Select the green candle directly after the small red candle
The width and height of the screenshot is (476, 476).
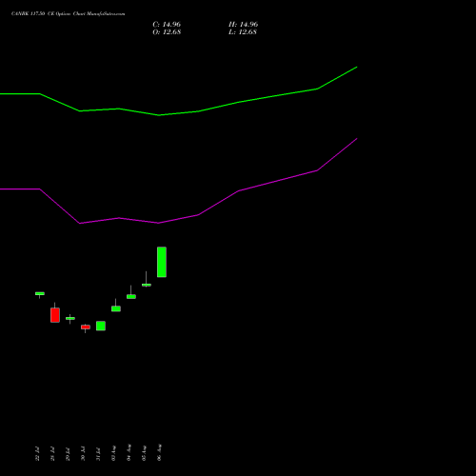pyautogui.click(x=101, y=326)
